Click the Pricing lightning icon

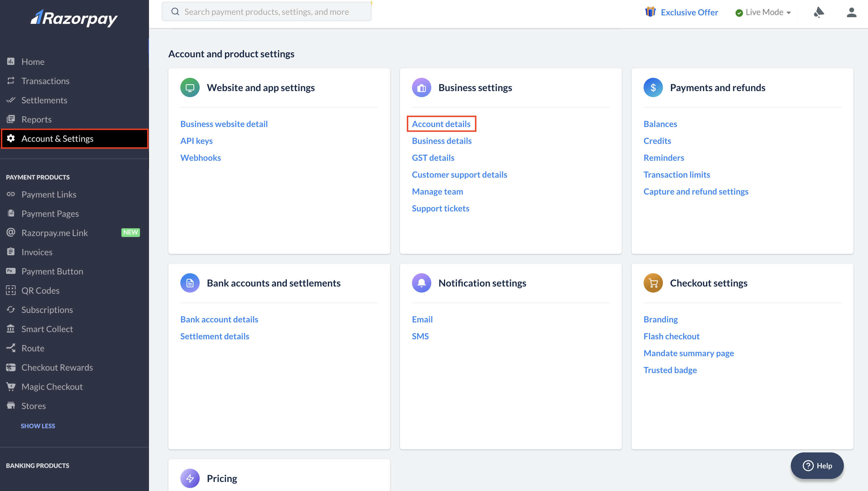click(x=190, y=478)
